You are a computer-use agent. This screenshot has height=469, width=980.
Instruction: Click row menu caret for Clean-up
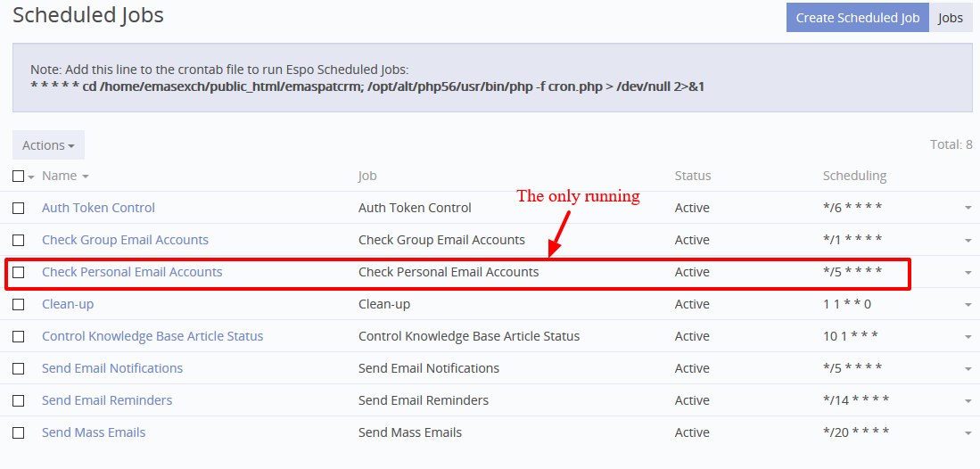click(x=968, y=305)
